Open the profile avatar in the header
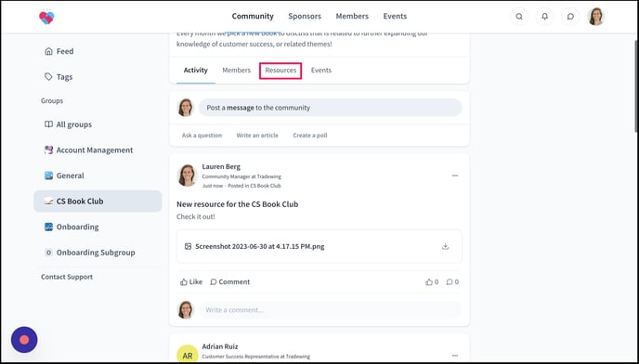639x364 pixels. click(x=595, y=17)
